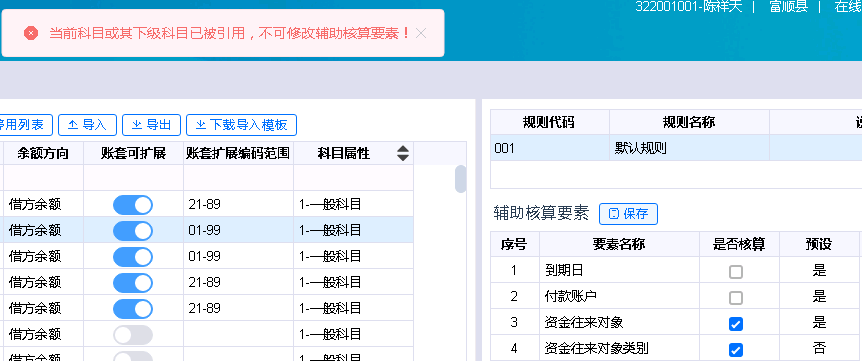Click the red error icon in notification
862x361 pixels.
click(31, 34)
